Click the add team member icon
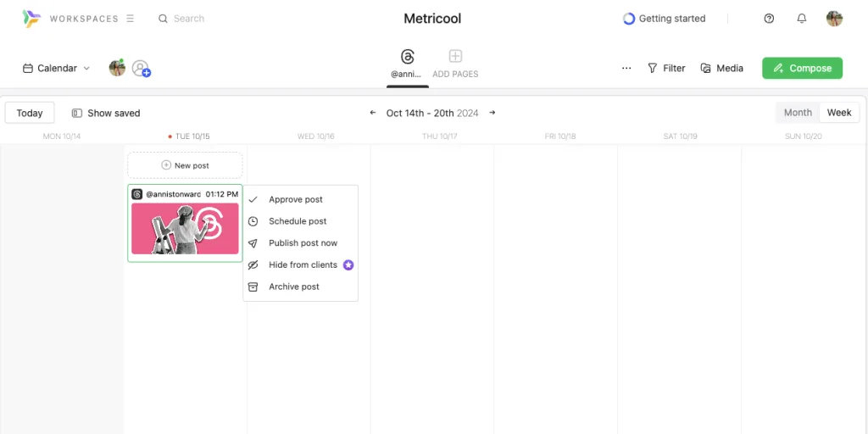Screen dimensions: 868x434 tap(142, 68)
